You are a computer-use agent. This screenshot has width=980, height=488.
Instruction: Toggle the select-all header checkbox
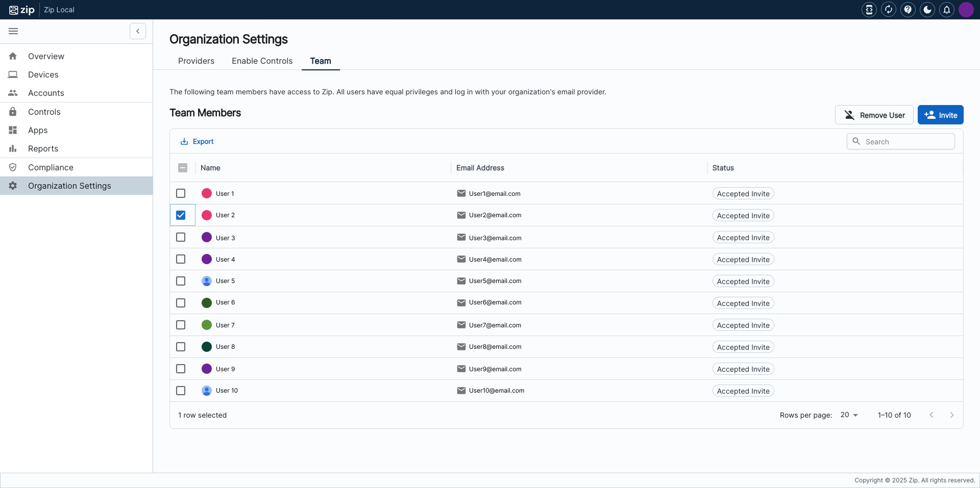tap(183, 168)
